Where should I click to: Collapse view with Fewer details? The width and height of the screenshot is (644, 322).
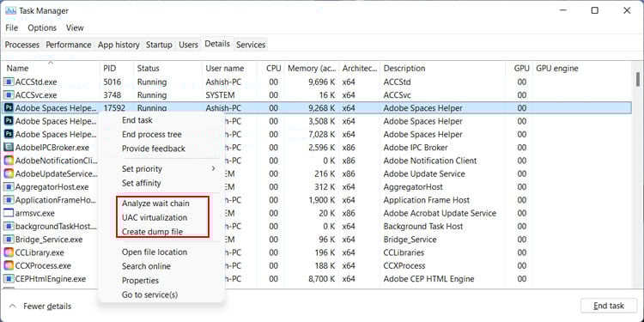pos(39,306)
